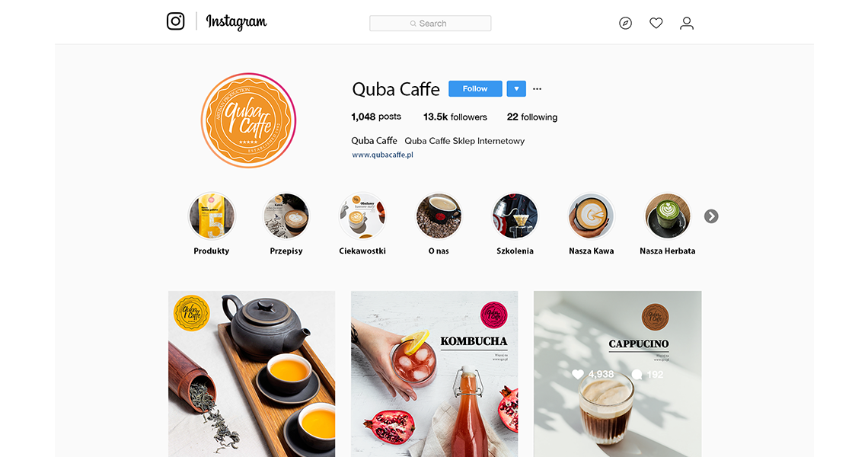Click into the Search field

(x=430, y=24)
